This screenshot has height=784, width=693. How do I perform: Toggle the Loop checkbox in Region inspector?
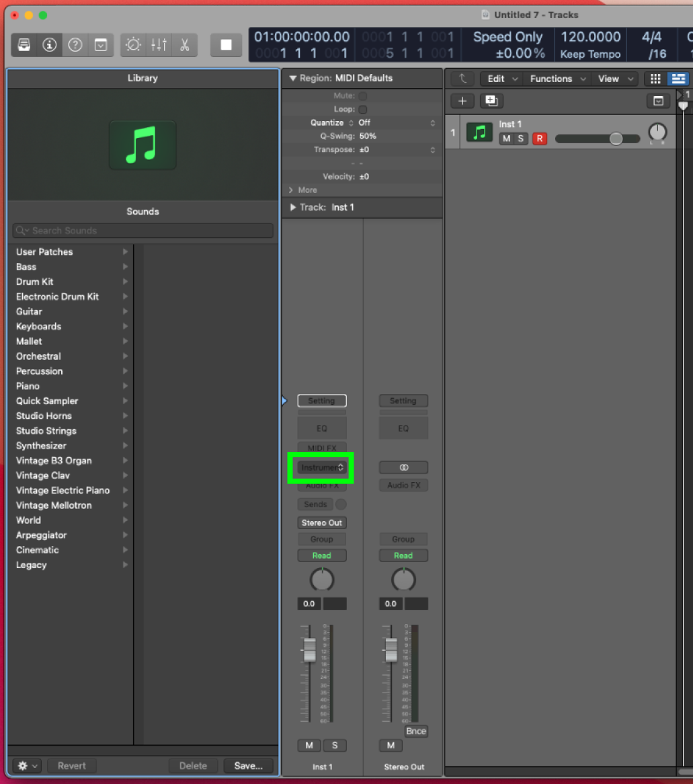[x=363, y=109]
